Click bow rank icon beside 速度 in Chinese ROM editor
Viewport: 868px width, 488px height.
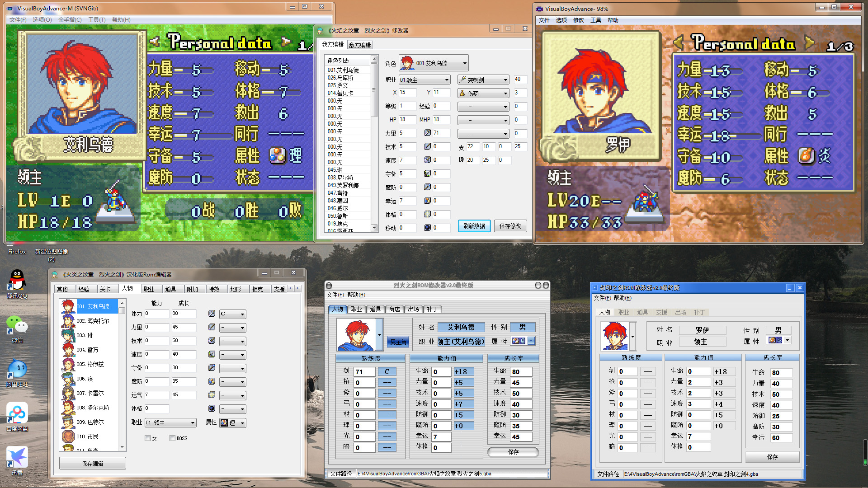click(212, 354)
